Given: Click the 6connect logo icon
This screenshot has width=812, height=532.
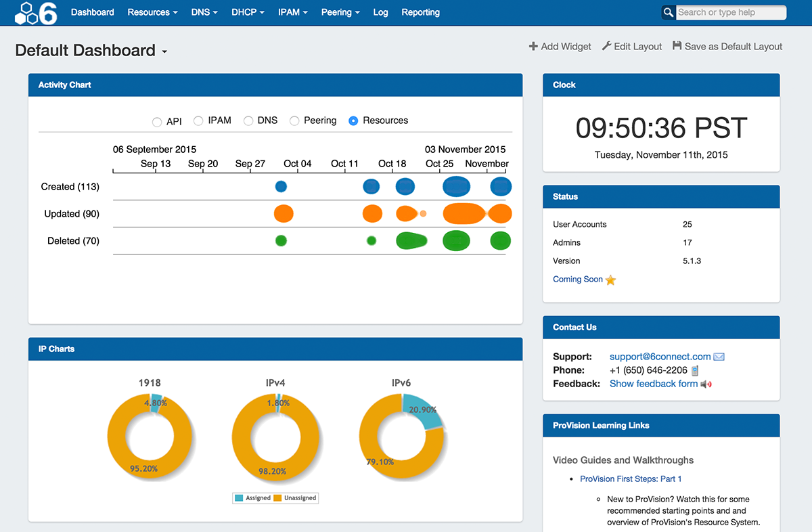Looking at the screenshot, I should (36, 13).
